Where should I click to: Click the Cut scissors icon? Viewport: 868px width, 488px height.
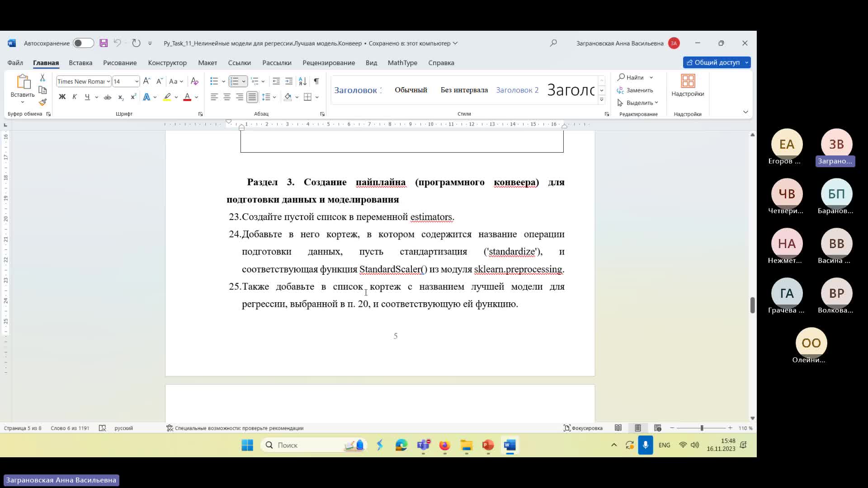click(x=42, y=78)
